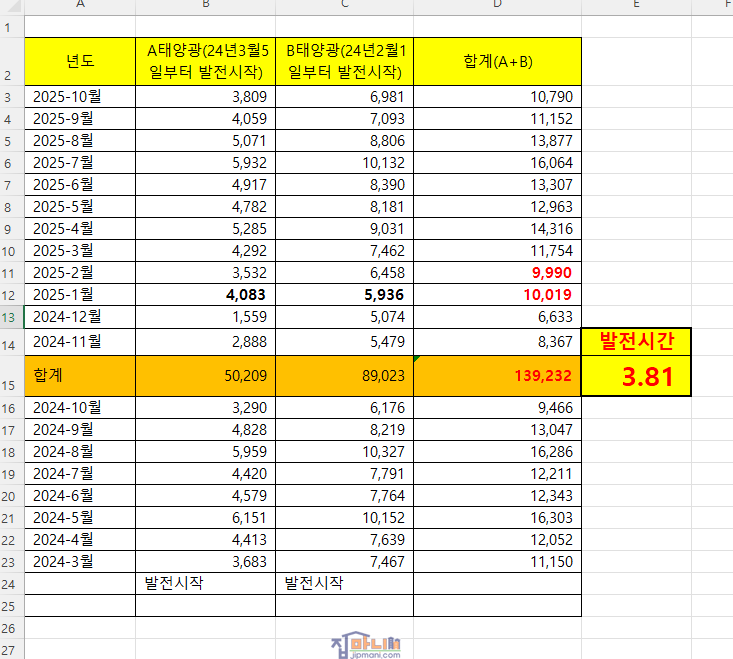Click the 년도 header cell
This screenshot has height=659, width=733.
tap(80, 62)
